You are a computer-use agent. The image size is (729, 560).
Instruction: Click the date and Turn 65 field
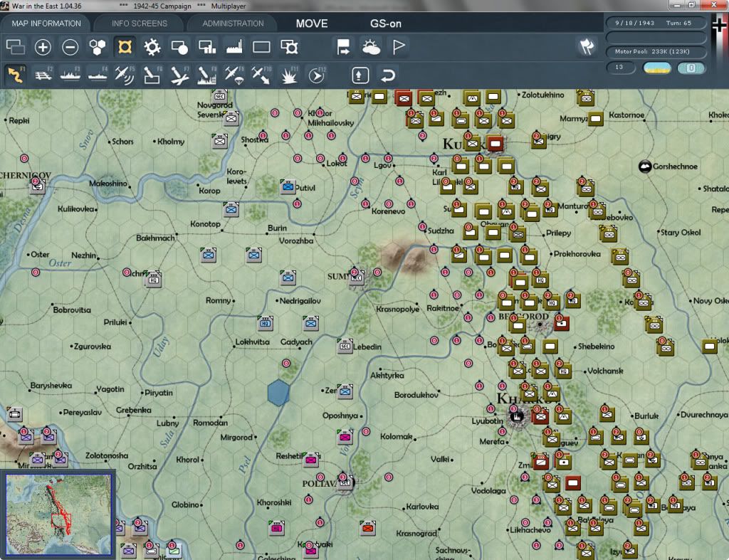click(656, 23)
